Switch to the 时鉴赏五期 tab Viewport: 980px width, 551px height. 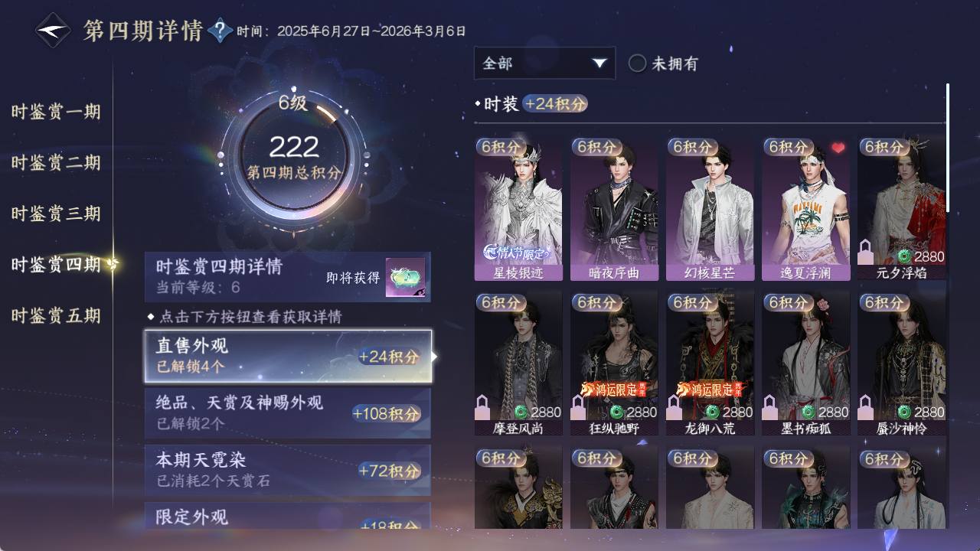(56, 315)
